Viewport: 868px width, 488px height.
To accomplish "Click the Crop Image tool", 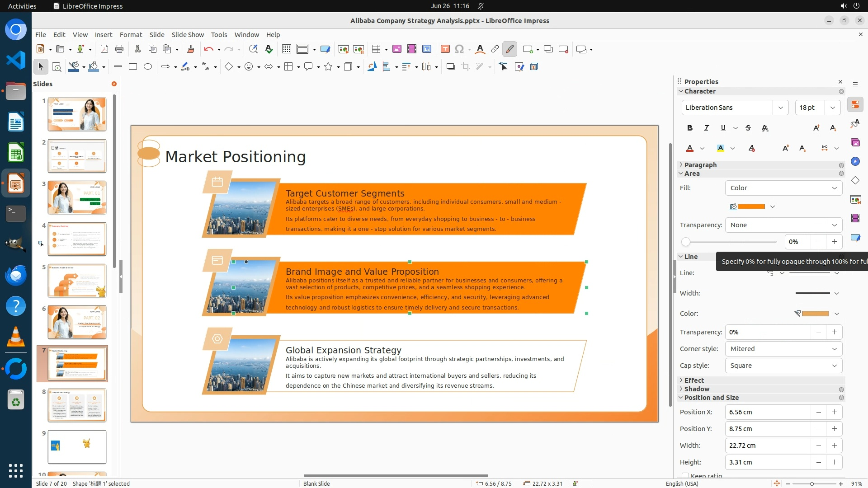I will [465, 66].
